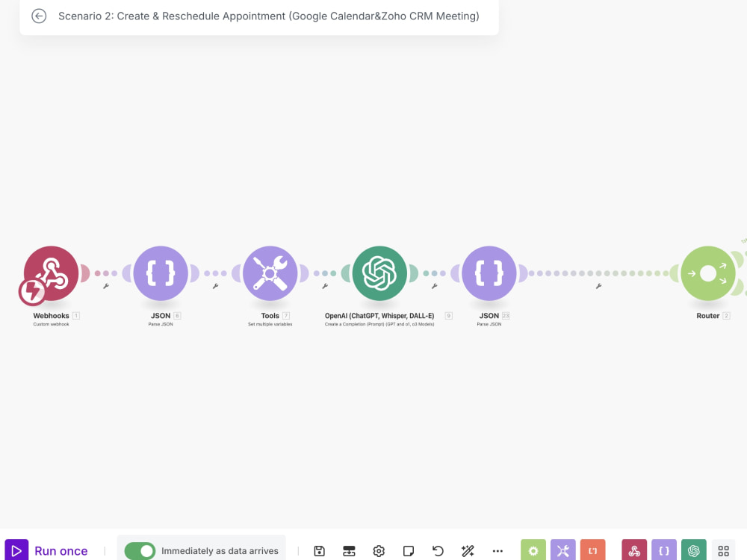The height and width of the screenshot is (560, 747).
Task: Click the Webhooks module name label
Action: 51,316
